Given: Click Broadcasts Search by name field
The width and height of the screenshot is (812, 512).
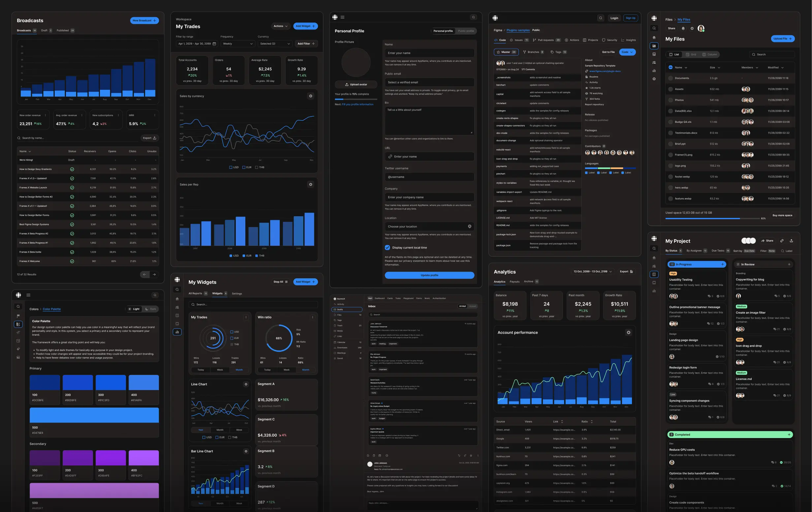Looking at the screenshot, I should [78, 138].
